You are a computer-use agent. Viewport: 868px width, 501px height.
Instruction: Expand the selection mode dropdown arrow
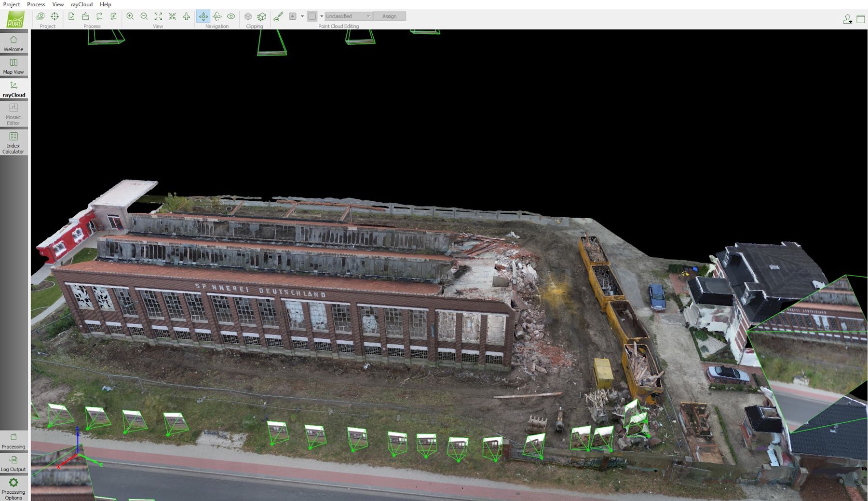pos(302,16)
